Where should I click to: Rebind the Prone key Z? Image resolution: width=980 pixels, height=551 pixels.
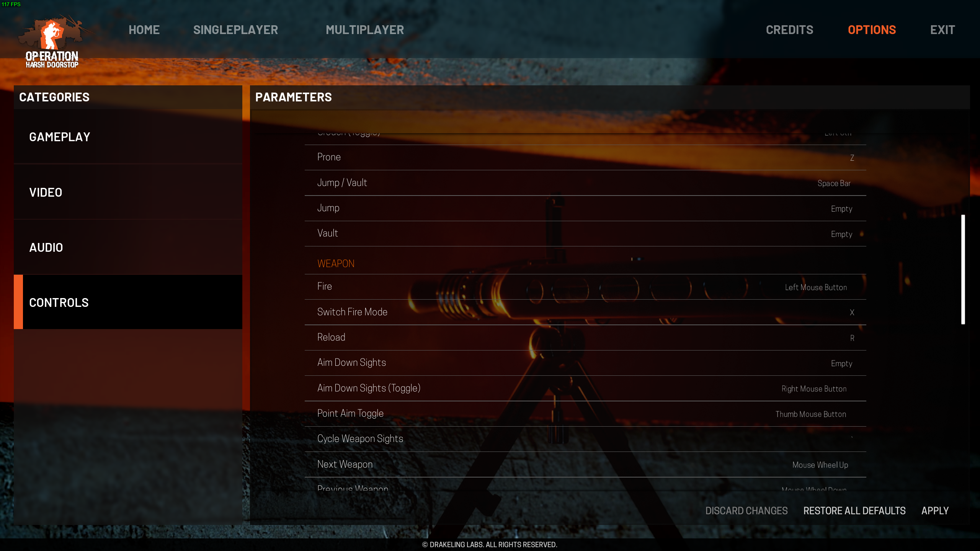(852, 158)
